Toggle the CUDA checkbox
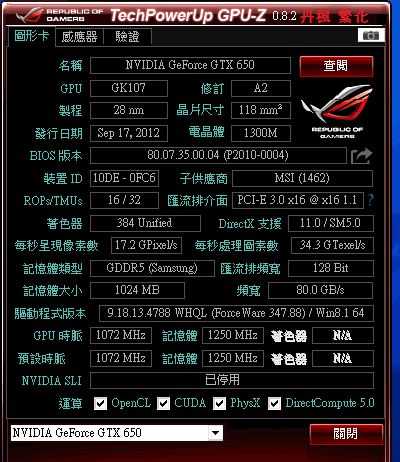Image resolution: width=400 pixels, height=462 pixels. (x=163, y=404)
